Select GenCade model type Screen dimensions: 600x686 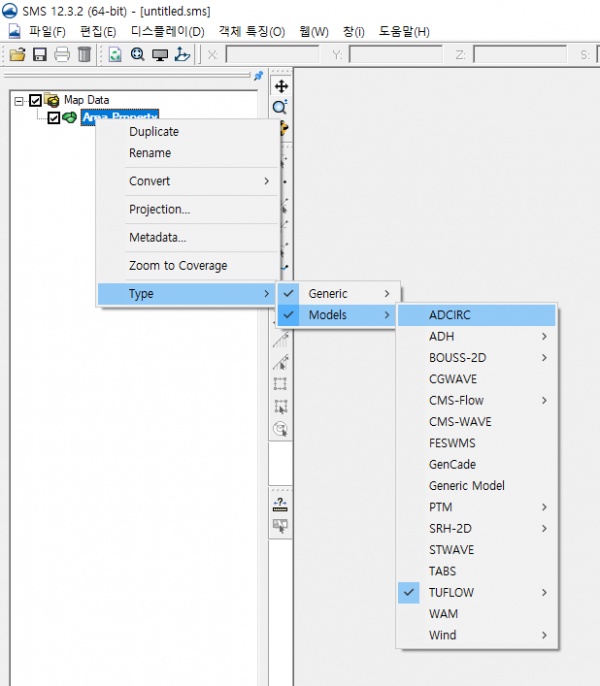(477, 464)
